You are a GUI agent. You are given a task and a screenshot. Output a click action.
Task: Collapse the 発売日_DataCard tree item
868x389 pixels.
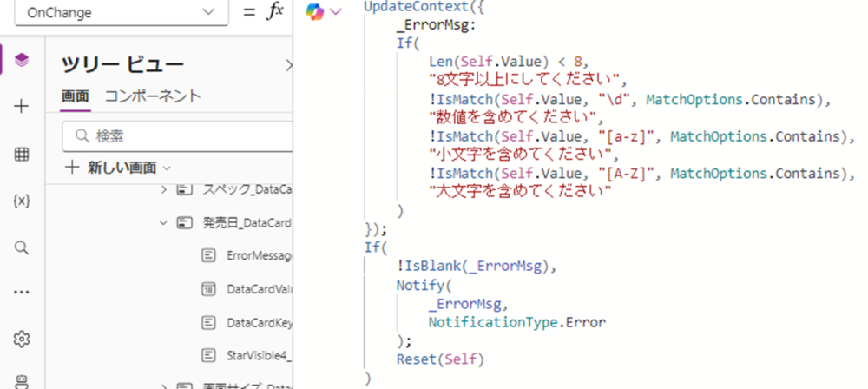click(x=163, y=223)
